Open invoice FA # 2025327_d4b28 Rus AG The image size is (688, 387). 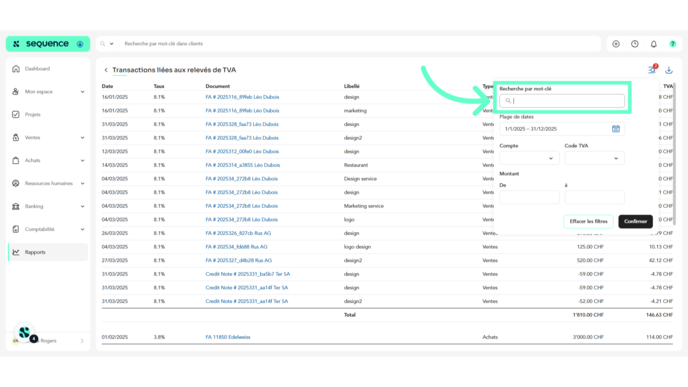239,261
